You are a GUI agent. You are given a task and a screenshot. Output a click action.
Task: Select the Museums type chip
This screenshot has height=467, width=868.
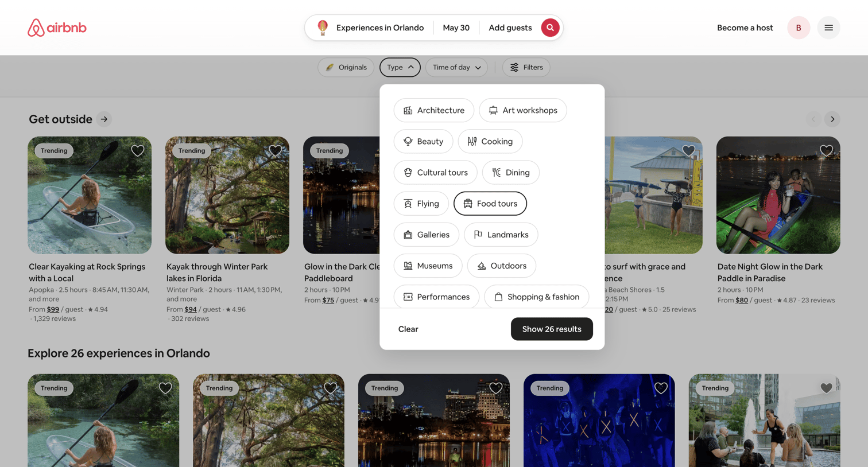click(428, 266)
